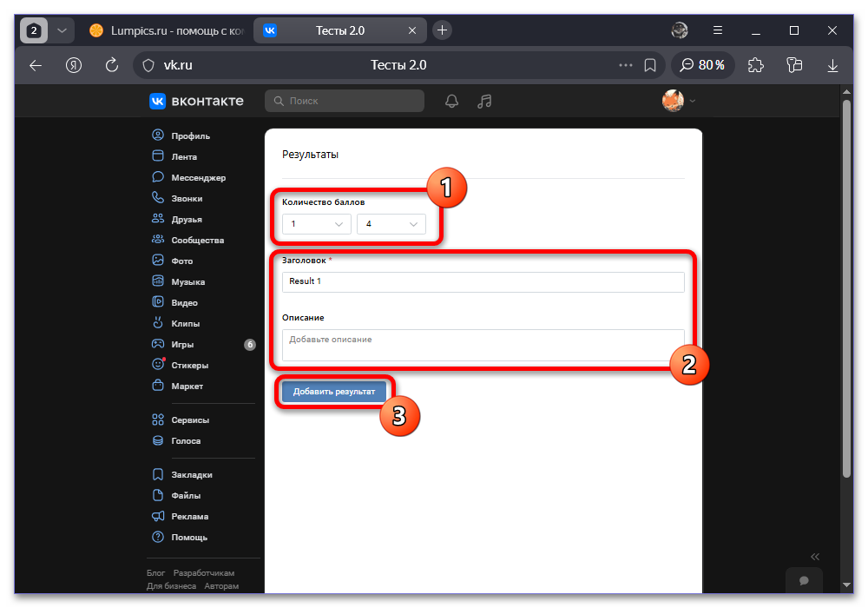
Task: Open Фото icon in sidebar
Action: pyautogui.click(x=158, y=261)
